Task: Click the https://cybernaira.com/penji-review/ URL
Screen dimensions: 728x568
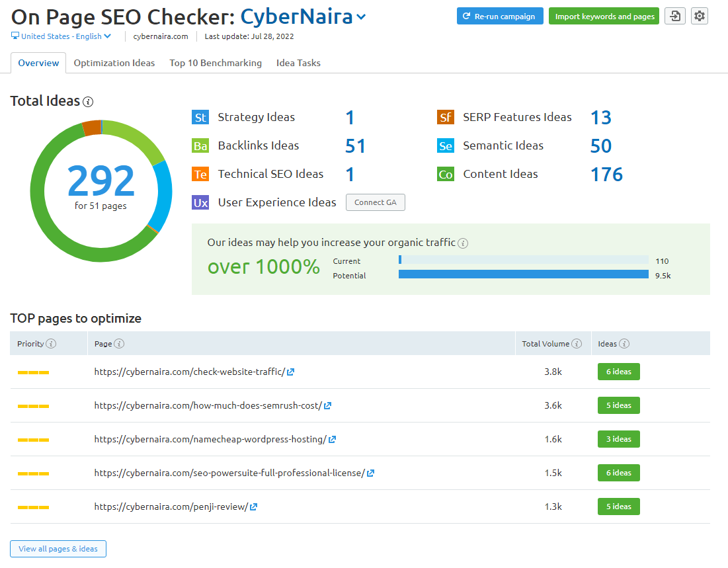Action: pos(171,507)
